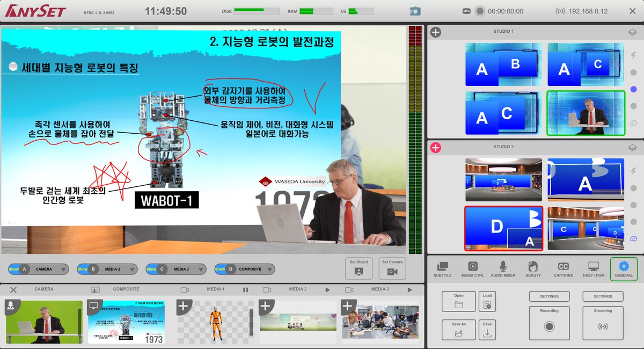Click the Studio 1 lightning bolt icon

pyautogui.click(x=633, y=55)
